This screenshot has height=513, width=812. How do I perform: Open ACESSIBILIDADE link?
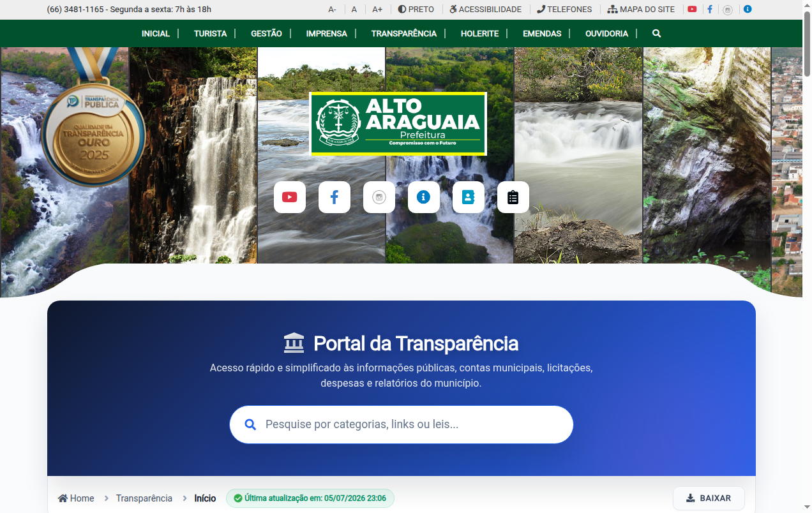tap(486, 10)
